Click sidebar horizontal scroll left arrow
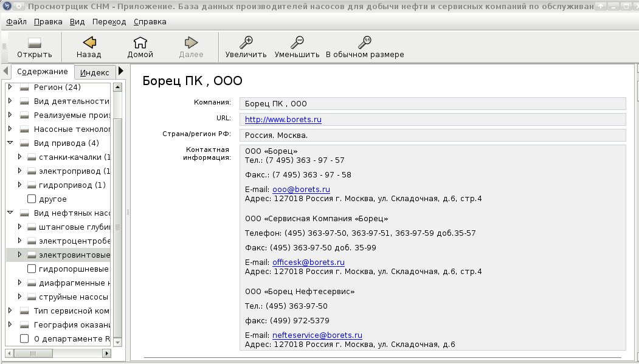The width and height of the screenshot is (639, 364). [x=9, y=354]
